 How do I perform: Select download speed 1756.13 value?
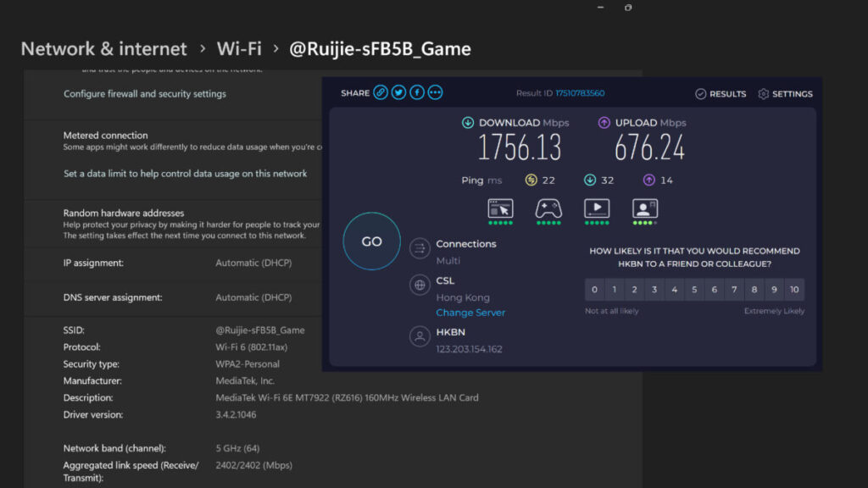click(520, 147)
